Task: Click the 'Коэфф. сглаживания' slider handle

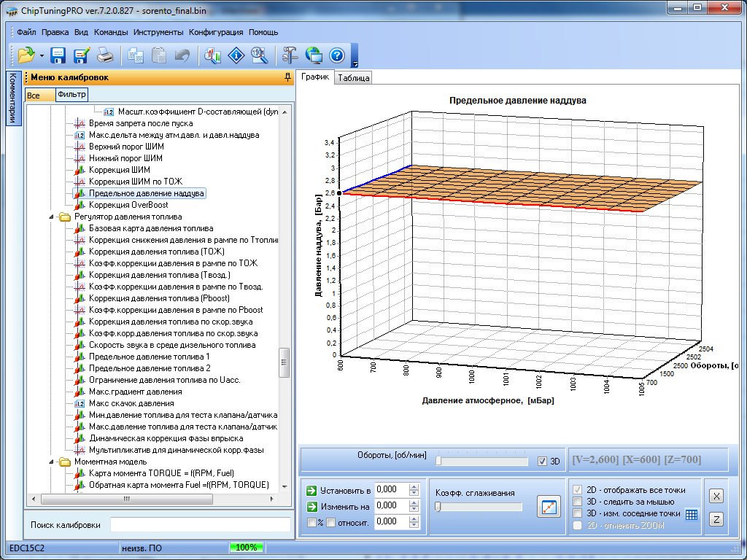Action: [x=438, y=507]
